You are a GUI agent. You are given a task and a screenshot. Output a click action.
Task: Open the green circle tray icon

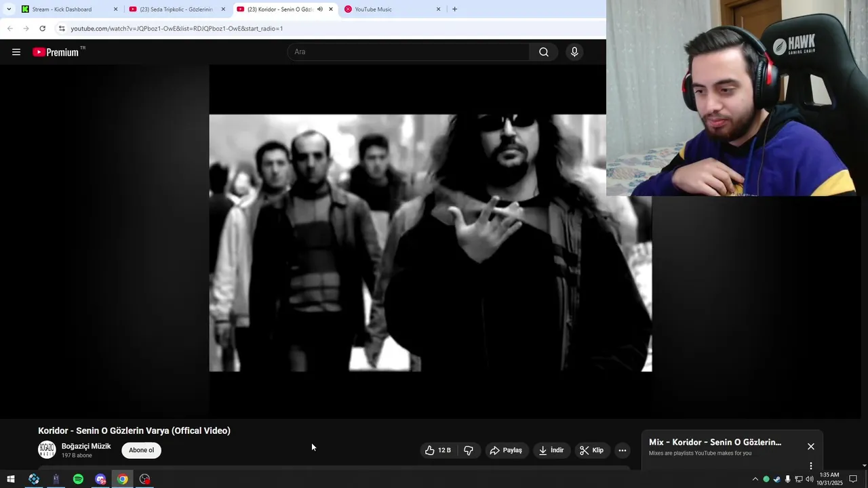(x=766, y=479)
